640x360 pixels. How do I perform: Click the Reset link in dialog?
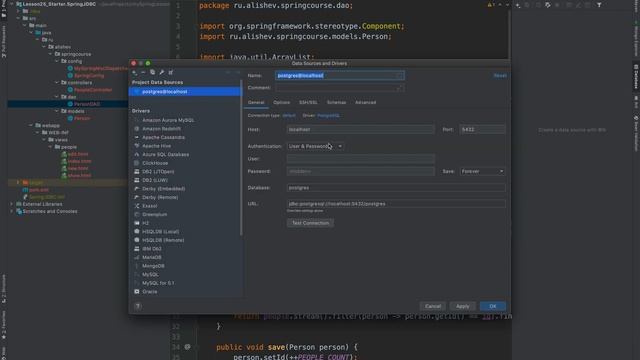[x=500, y=76]
